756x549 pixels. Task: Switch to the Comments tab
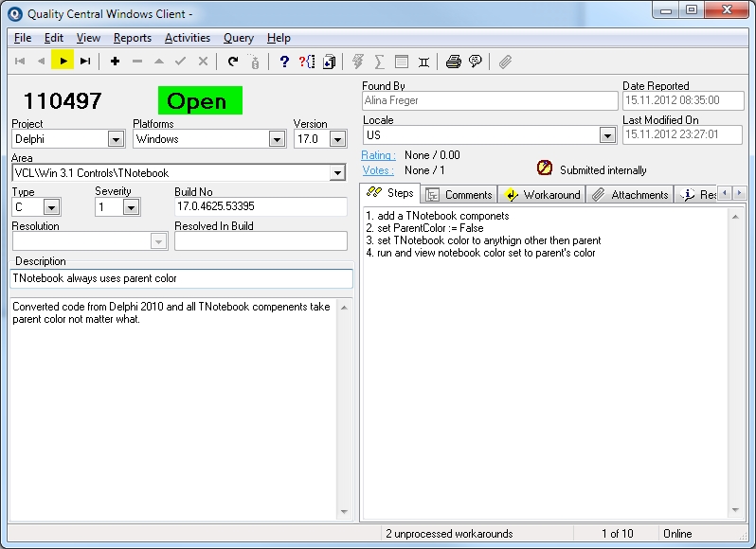tap(459, 195)
